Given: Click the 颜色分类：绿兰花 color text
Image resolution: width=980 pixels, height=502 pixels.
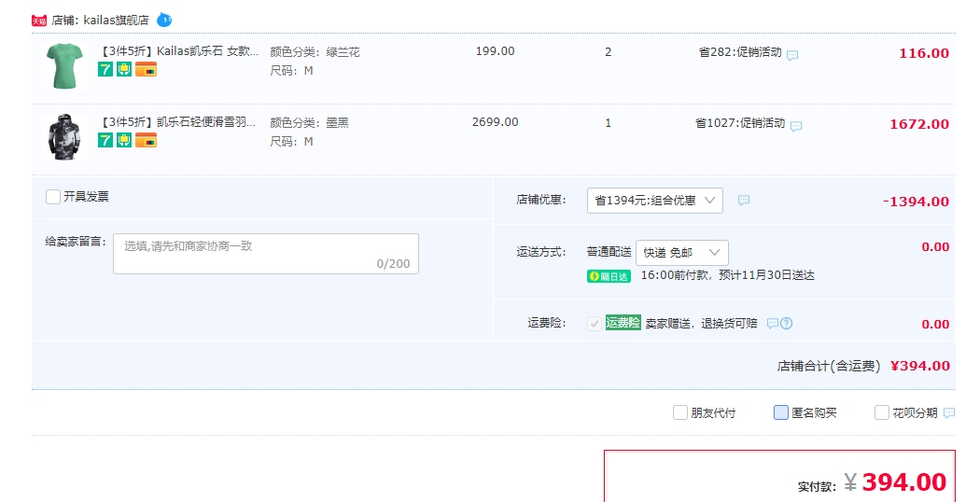Looking at the screenshot, I should (315, 52).
